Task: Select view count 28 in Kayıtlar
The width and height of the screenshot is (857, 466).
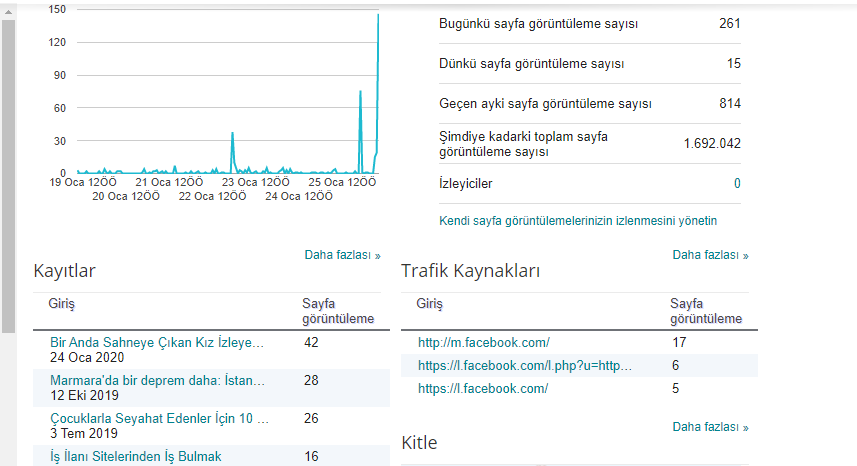Action: coord(311,380)
